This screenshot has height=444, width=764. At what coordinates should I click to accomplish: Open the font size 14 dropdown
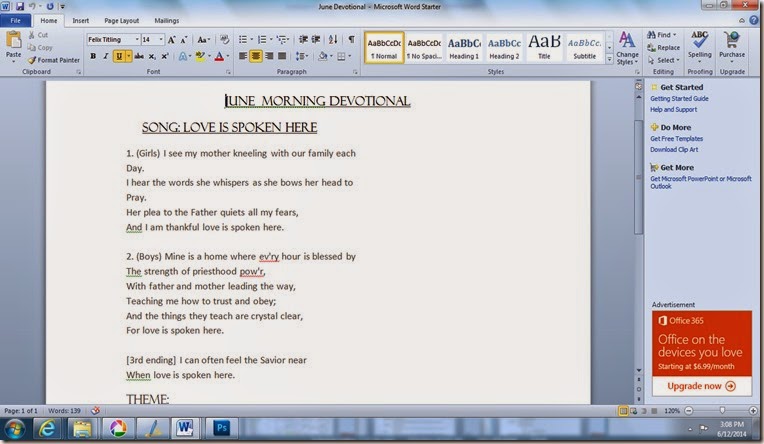click(x=161, y=39)
